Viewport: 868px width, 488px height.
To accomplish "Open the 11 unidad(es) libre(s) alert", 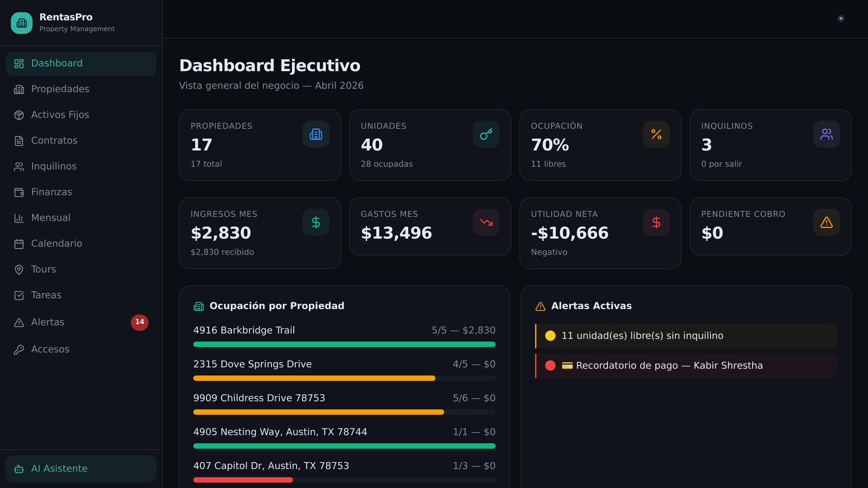I will [x=686, y=336].
